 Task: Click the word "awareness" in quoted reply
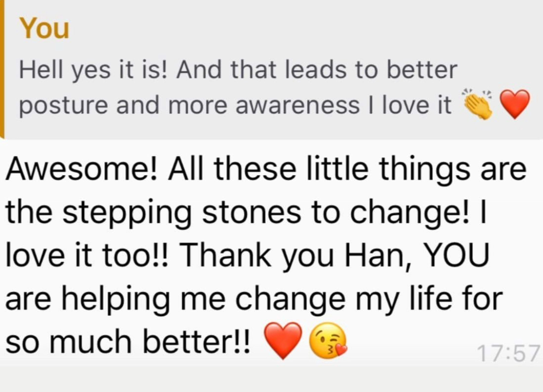click(x=297, y=104)
